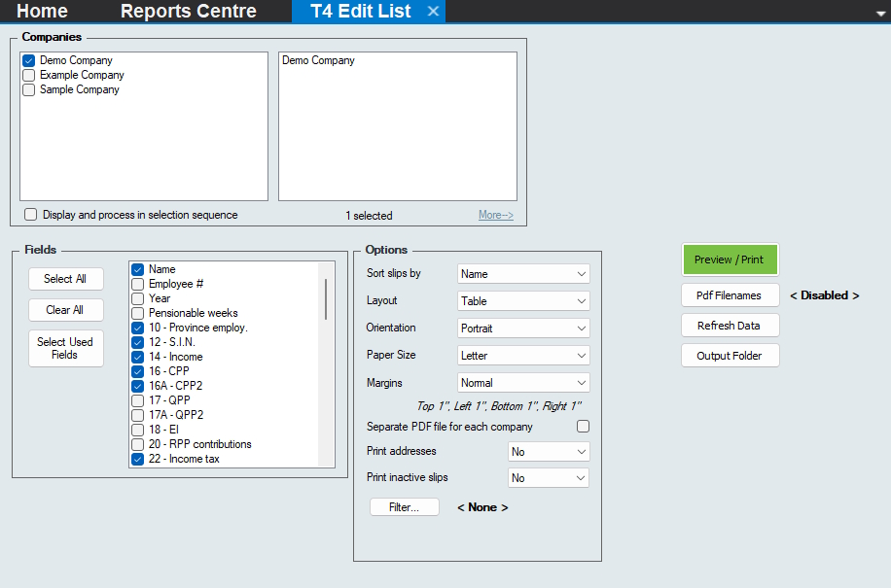The width and height of the screenshot is (891, 588).
Task: Switch to the Home tab
Action: click(43, 12)
